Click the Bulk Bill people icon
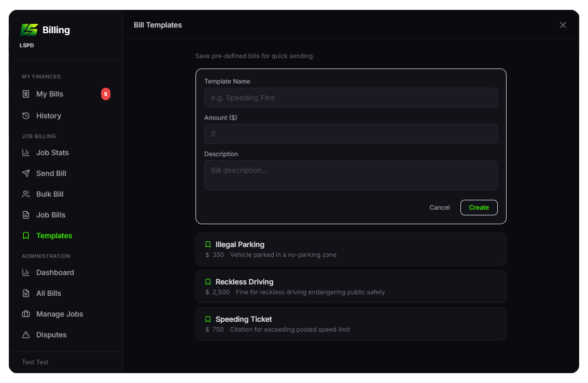This screenshot has height=383, width=588. point(26,194)
